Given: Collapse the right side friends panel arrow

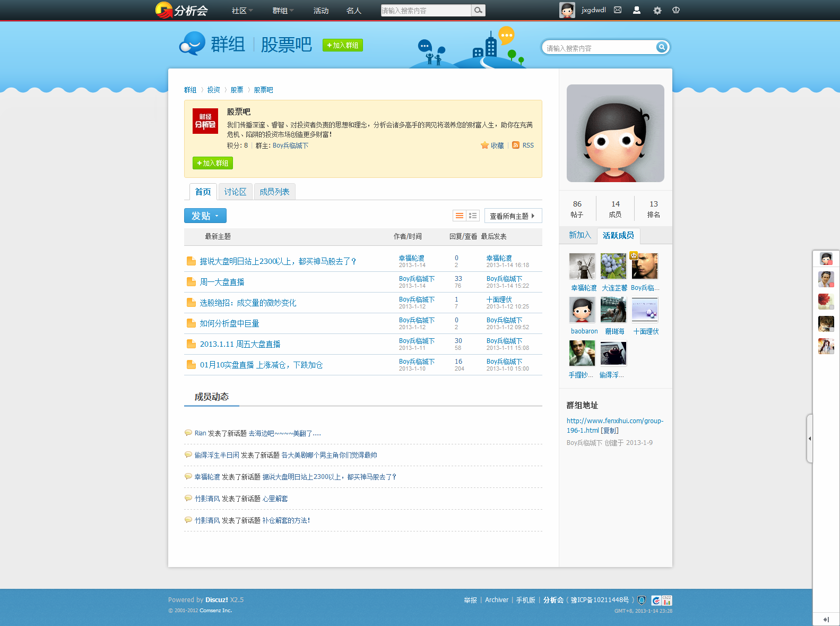Looking at the screenshot, I should tap(810, 439).
